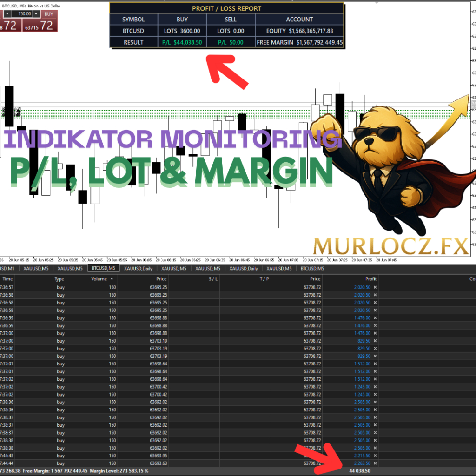
Task: Close the position with 2 215.50 profit
Action: point(375,456)
